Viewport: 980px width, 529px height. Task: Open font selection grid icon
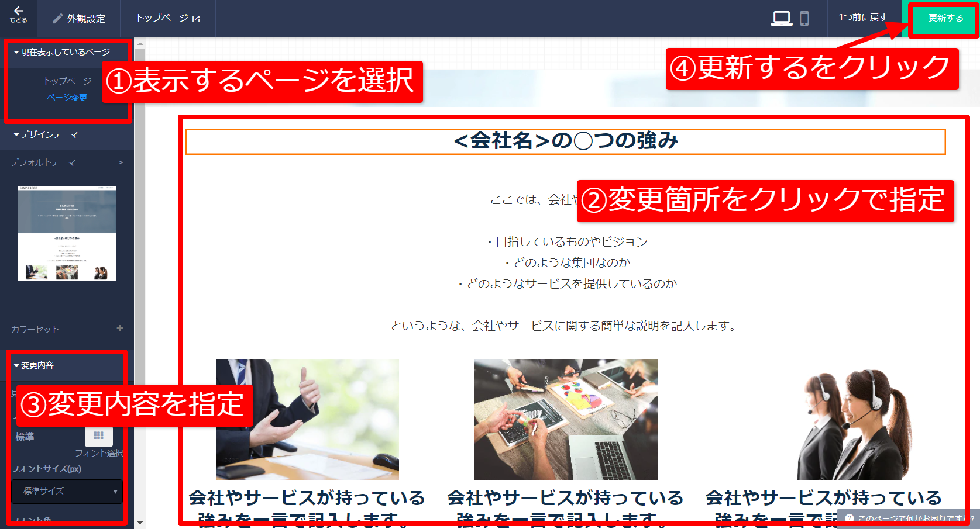click(99, 435)
